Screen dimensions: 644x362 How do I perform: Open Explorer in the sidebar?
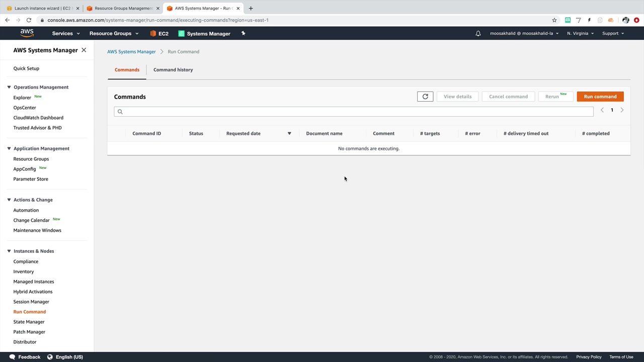click(x=22, y=98)
